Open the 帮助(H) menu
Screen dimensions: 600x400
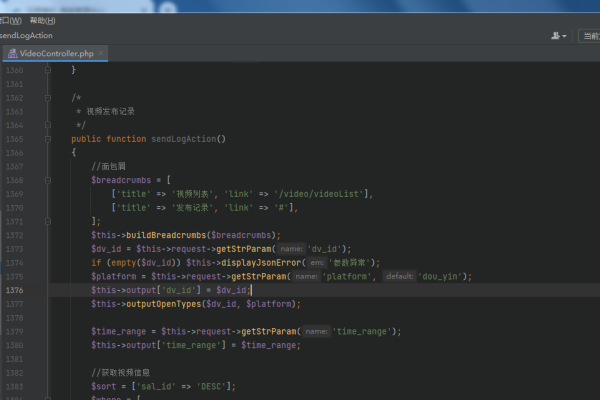coord(42,20)
